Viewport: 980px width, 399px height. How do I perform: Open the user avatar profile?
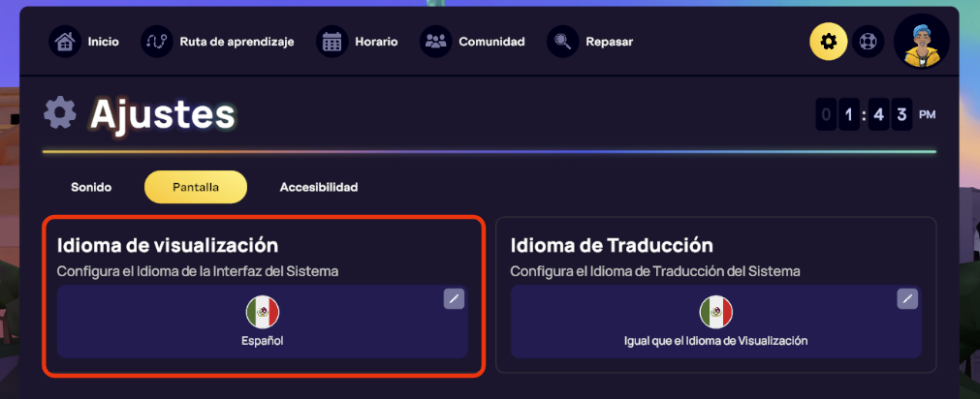[x=921, y=42]
